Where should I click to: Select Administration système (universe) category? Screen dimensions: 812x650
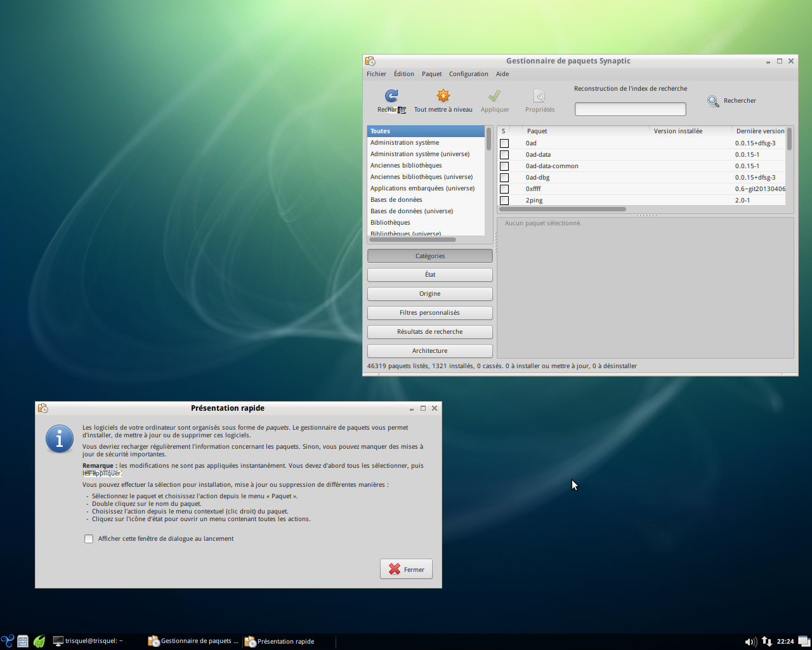click(426, 154)
